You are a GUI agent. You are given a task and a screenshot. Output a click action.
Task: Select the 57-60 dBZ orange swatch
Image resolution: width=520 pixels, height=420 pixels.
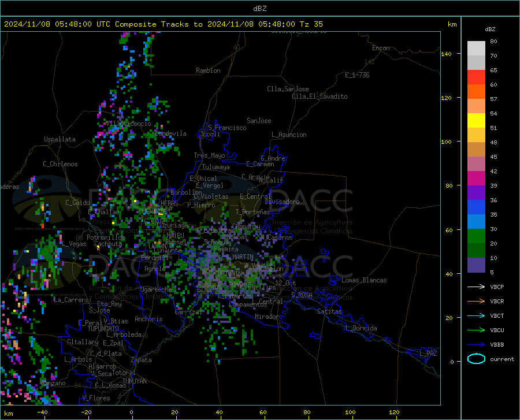coord(476,92)
